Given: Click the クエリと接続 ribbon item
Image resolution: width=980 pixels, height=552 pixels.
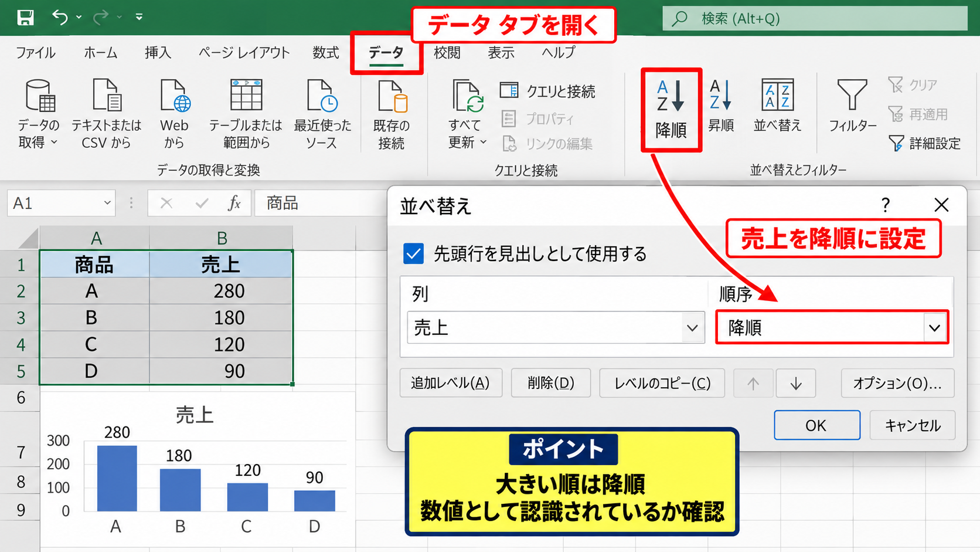Looking at the screenshot, I should click(x=547, y=91).
